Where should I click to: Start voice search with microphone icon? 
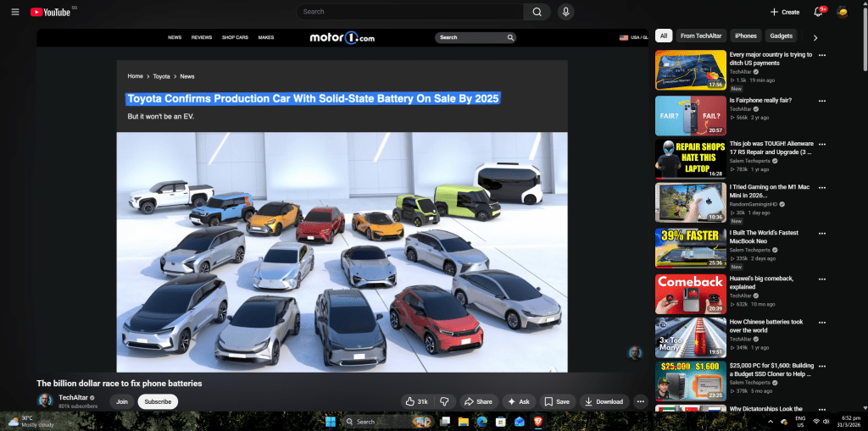(565, 12)
